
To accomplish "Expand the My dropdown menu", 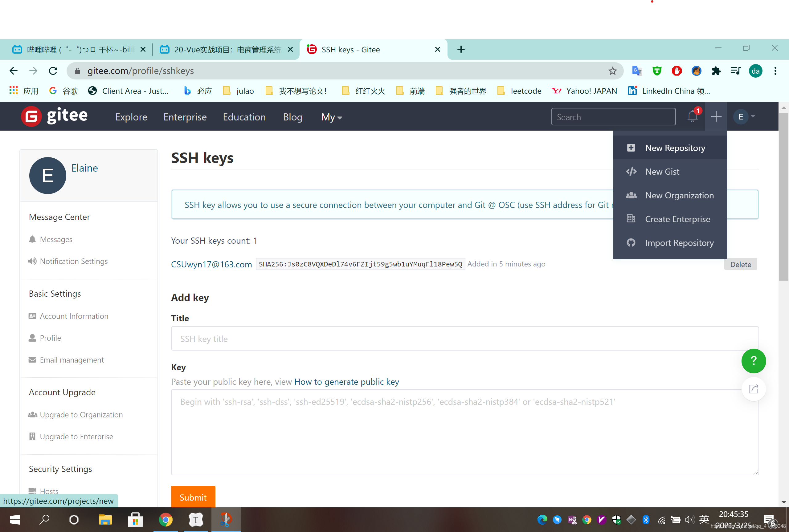I will [x=331, y=117].
